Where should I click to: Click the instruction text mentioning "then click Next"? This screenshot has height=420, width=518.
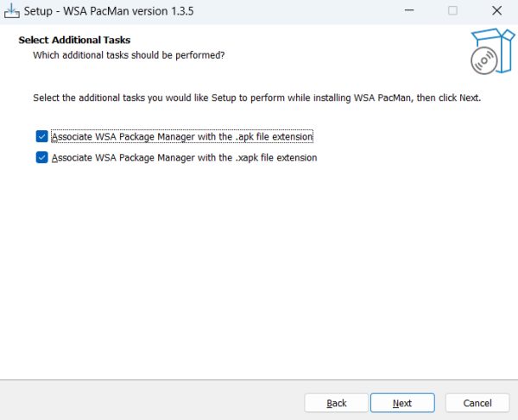256,97
